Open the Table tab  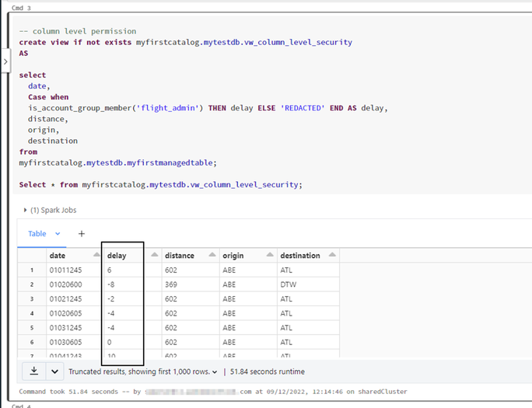[37, 233]
